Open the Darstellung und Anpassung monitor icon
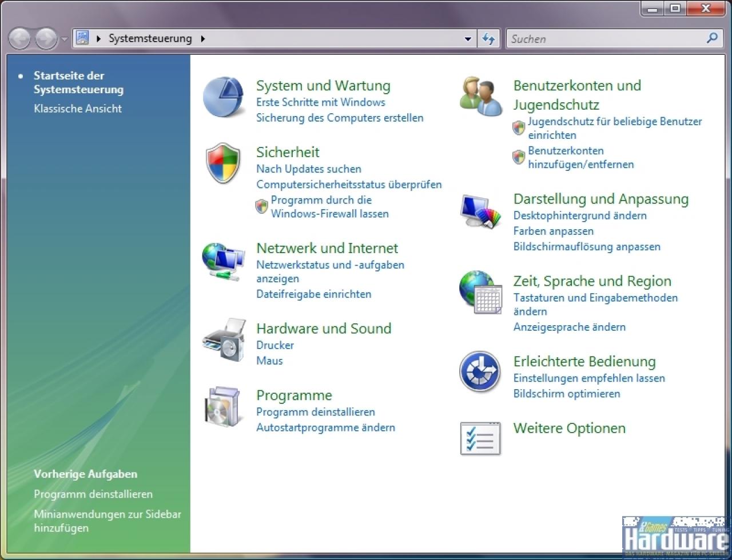 [482, 211]
